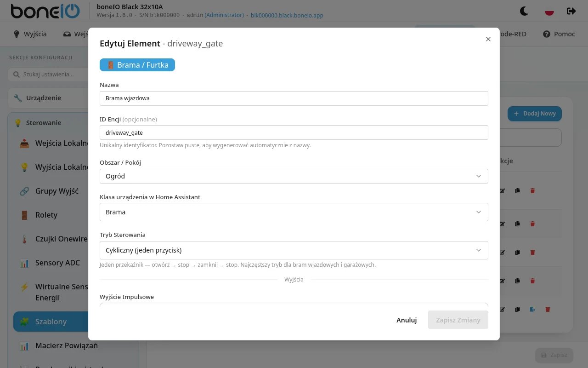Click the Zapisz button at page bottom

tap(554, 355)
